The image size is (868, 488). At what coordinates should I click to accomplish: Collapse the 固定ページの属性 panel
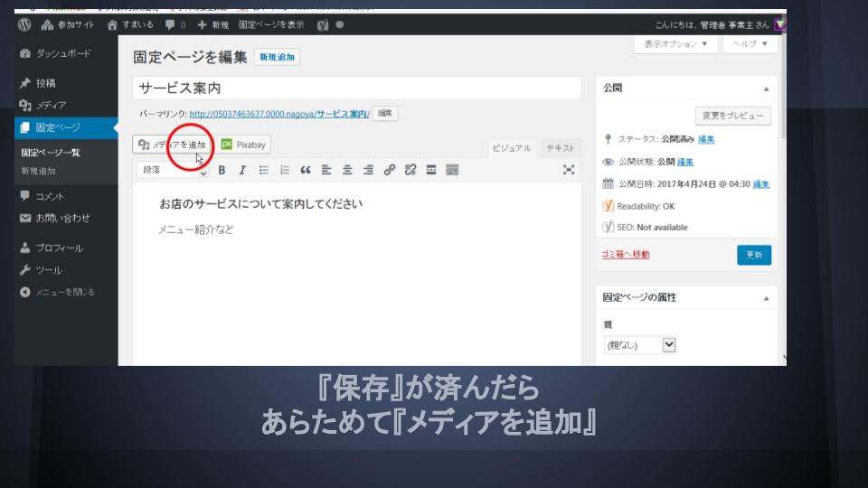tap(767, 297)
